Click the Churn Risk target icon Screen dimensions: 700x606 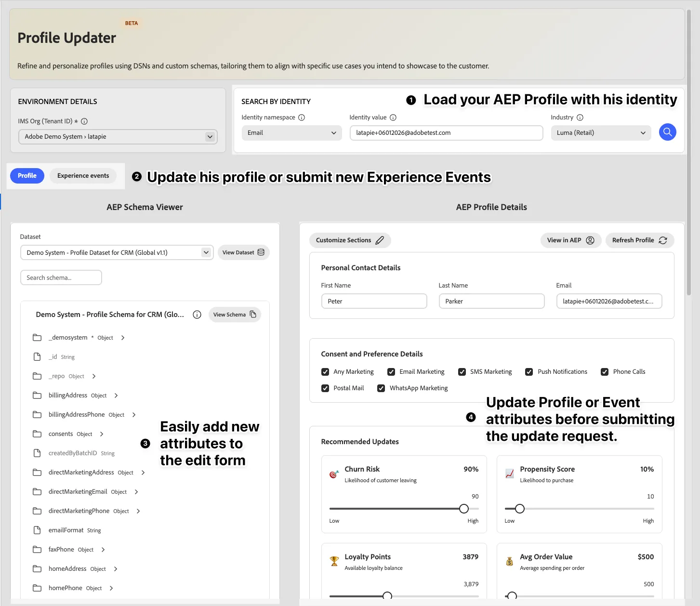pyautogui.click(x=334, y=474)
